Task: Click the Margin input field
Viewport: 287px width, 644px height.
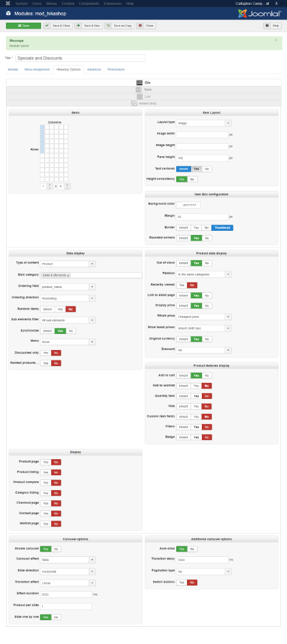Action: coord(202,216)
